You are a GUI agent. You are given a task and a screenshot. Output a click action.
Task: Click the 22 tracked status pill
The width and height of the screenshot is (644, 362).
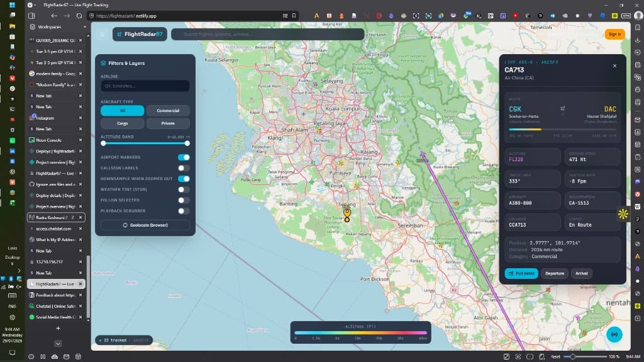pyautogui.click(x=124, y=340)
